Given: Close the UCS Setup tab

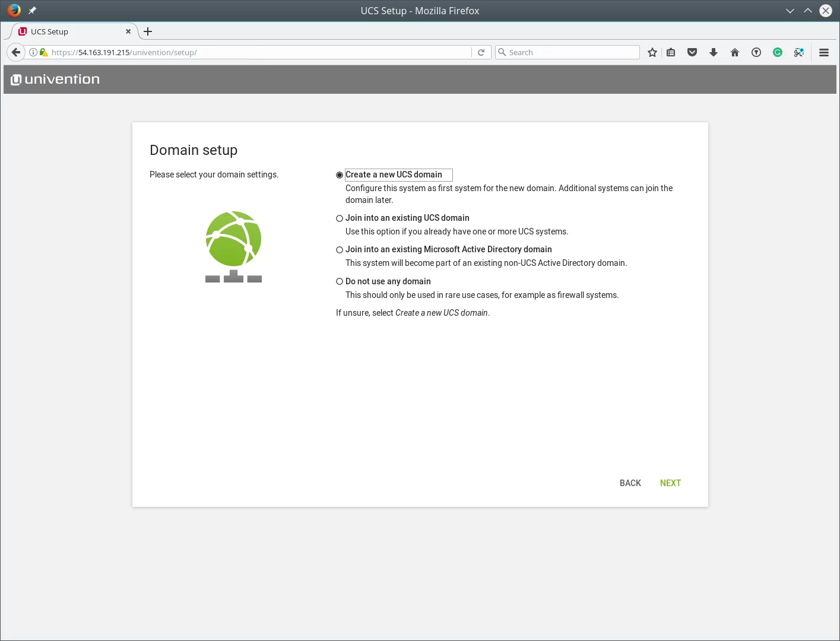Looking at the screenshot, I should pyautogui.click(x=128, y=31).
